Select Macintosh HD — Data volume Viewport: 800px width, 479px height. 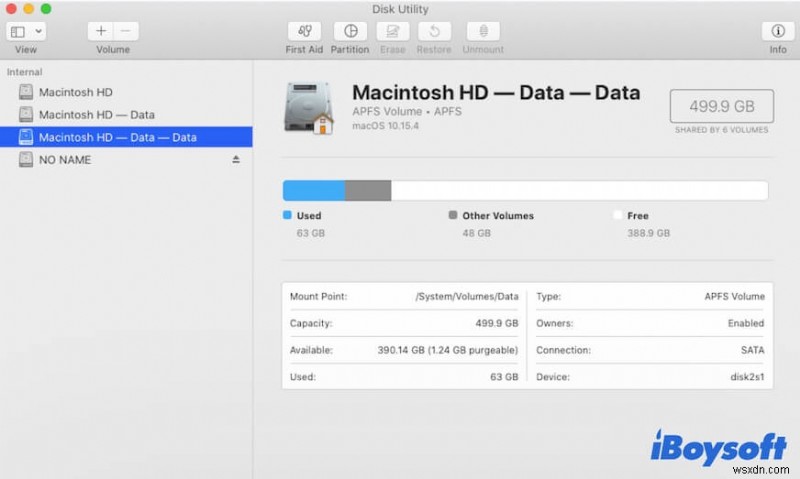coord(126,115)
